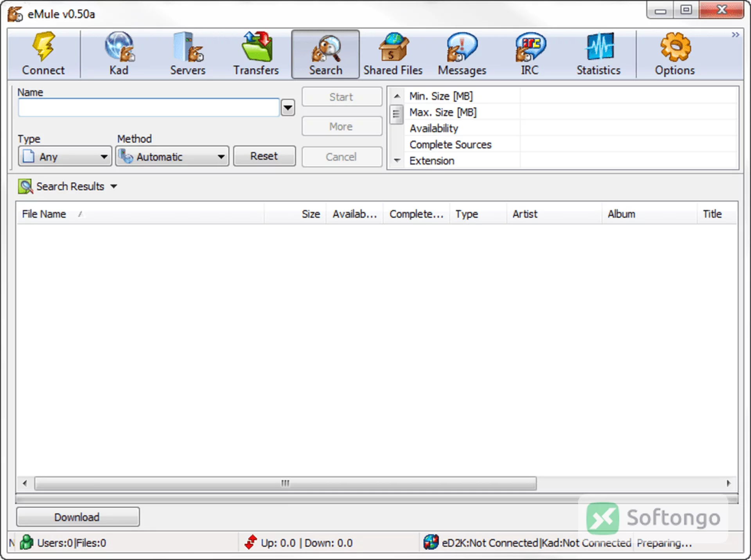This screenshot has height=560, width=751.
Task: Select the Max. Size [MB] filter row
Action: click(x=571, y=112)
